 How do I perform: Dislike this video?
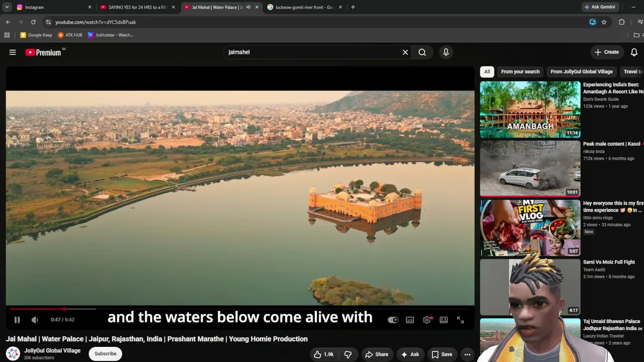[348, 354]
